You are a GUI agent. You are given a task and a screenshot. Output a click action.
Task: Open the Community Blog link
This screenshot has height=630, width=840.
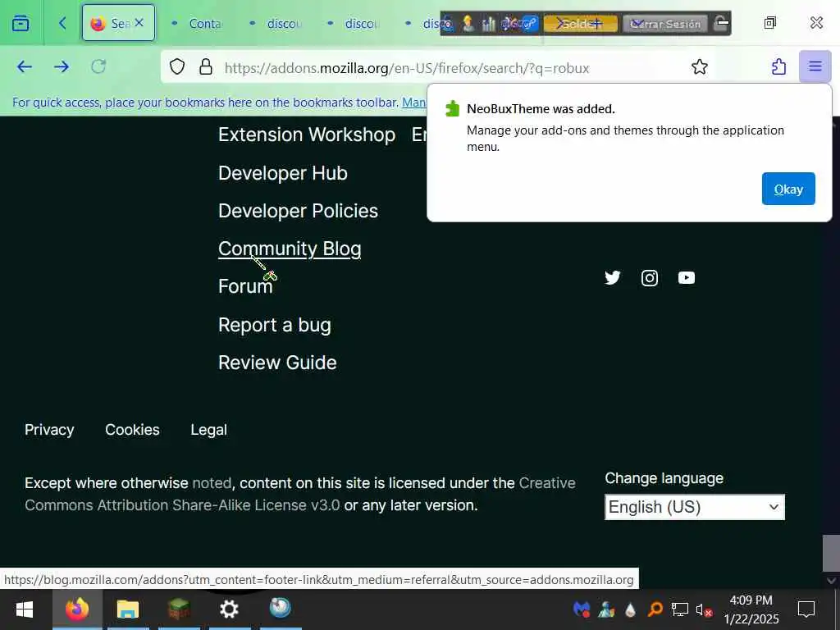click(x=290, y=249)
